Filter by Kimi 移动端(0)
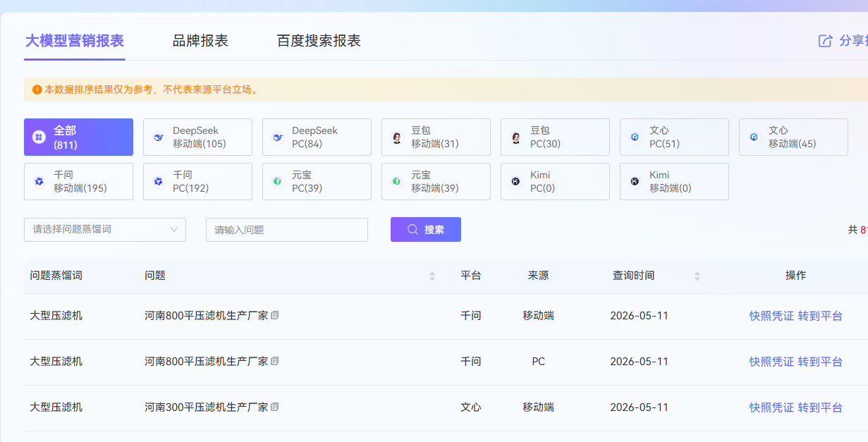This screenshot has height=442, width=868. (674, 181)
